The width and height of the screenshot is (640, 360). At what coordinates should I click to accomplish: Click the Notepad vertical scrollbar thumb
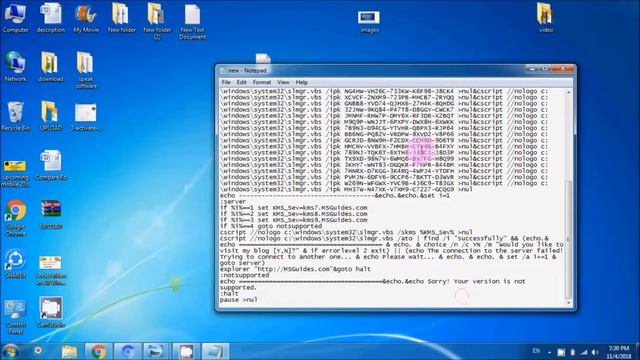(568, 239)
